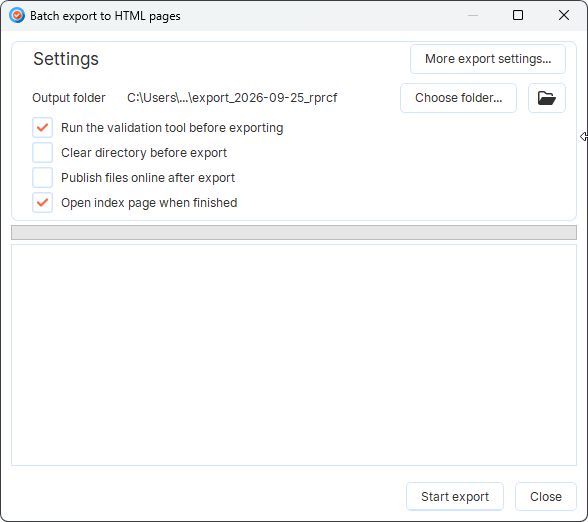The image size is (588, 522).
Task: Start the export
Action: (x=455, y=496)
